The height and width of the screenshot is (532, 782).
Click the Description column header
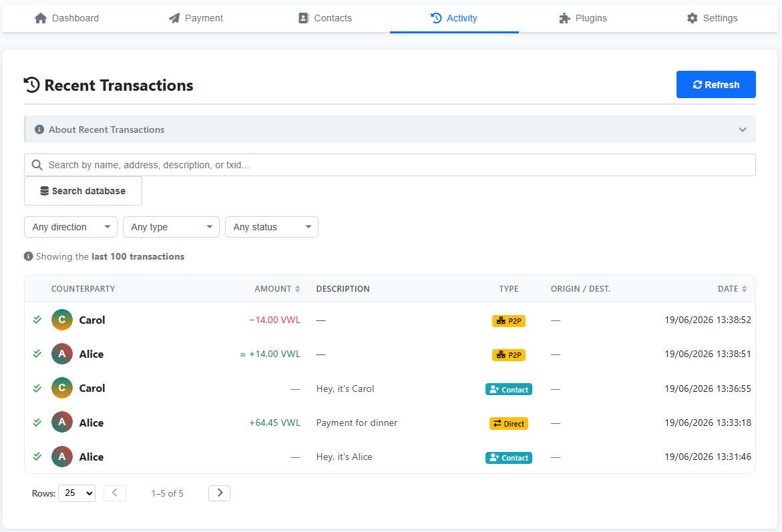[x=343, y=288]
